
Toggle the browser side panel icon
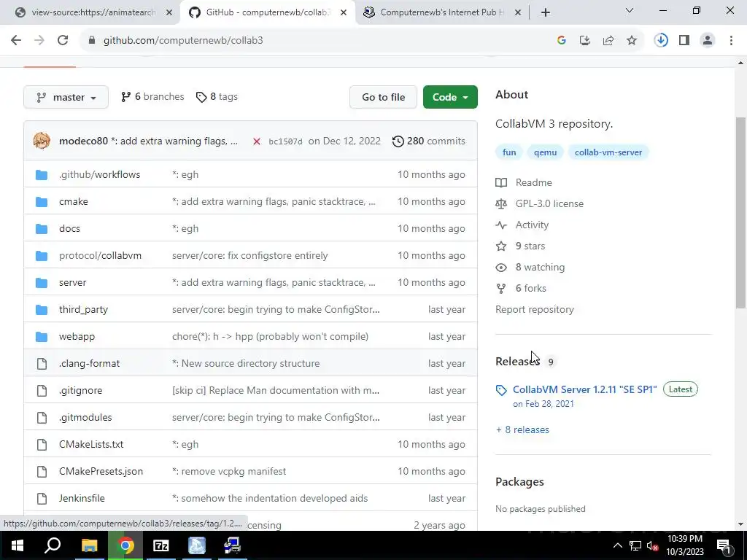click(684, 41)
